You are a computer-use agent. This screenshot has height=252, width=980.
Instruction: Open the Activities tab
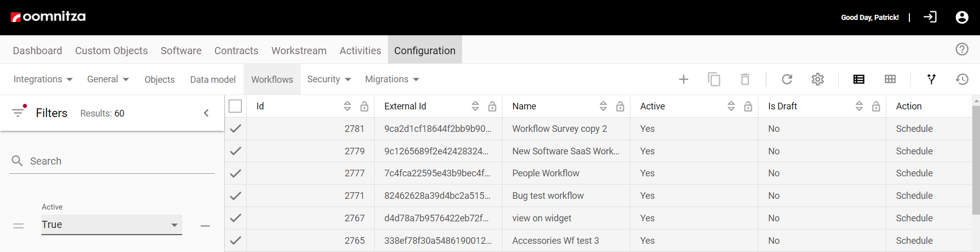pos(360,51)
